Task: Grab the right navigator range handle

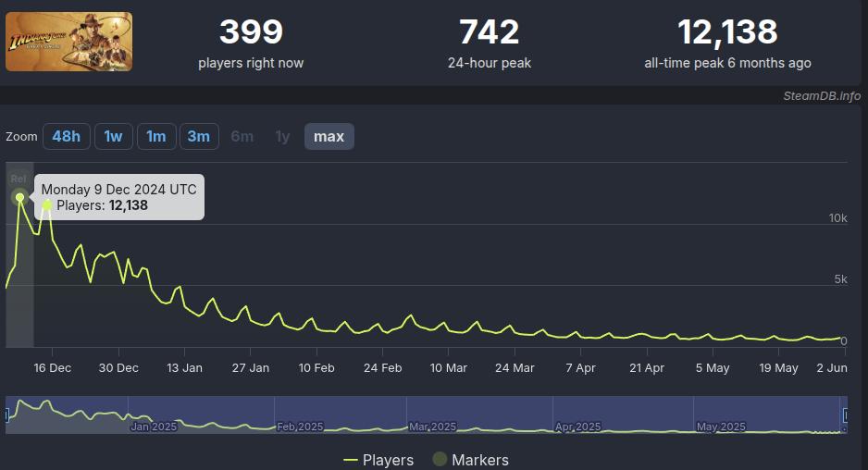Action: coord(845,414)
